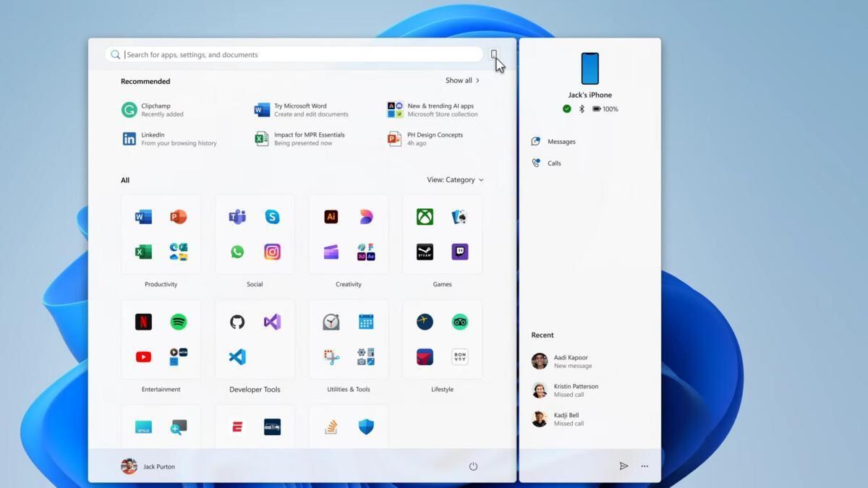
Task: Click the Bluetooth status icon for iPhone
Action: point(582,109)
